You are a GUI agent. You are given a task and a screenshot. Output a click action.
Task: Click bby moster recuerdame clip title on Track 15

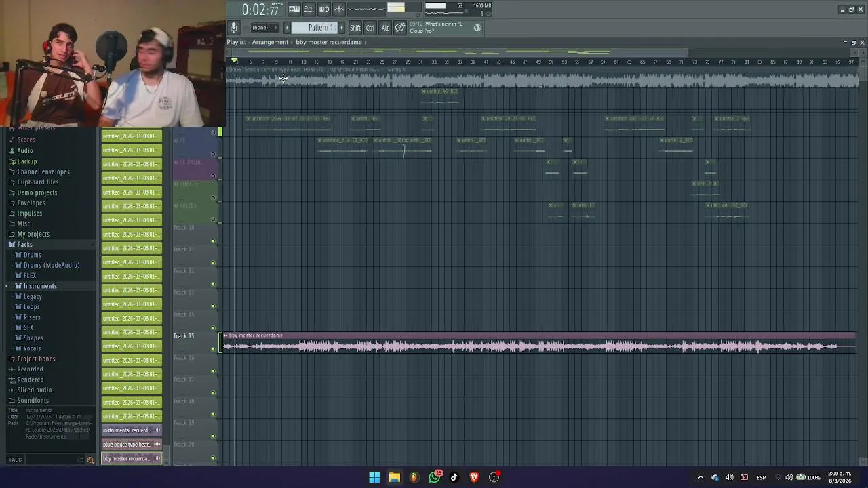click(256, 335)
